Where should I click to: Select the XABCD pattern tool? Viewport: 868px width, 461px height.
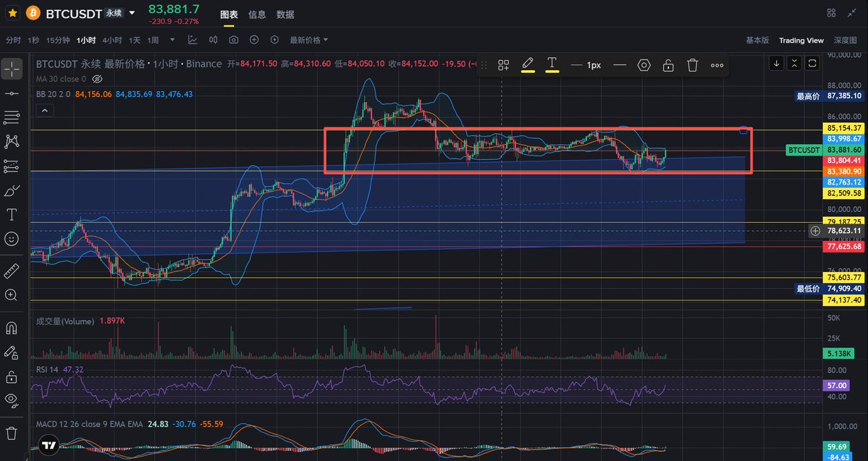pyautogui.click(x=12, y=142)
